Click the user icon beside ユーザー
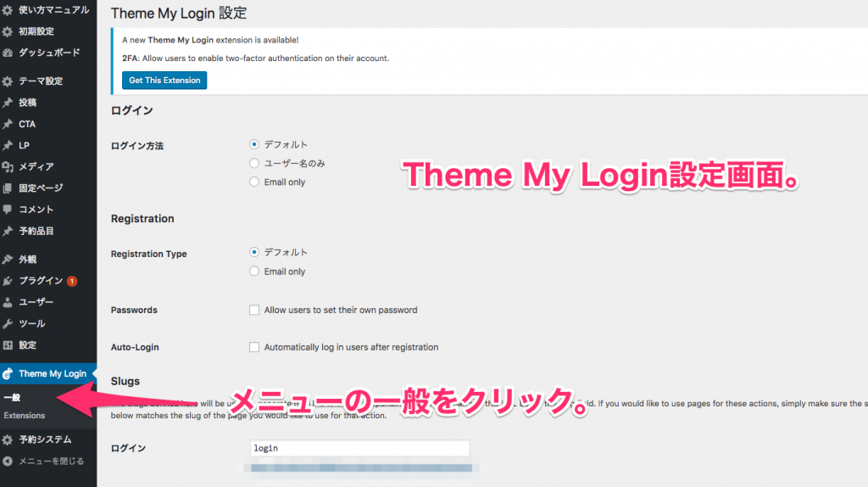868x487 pixels. (x=7, y=303)
